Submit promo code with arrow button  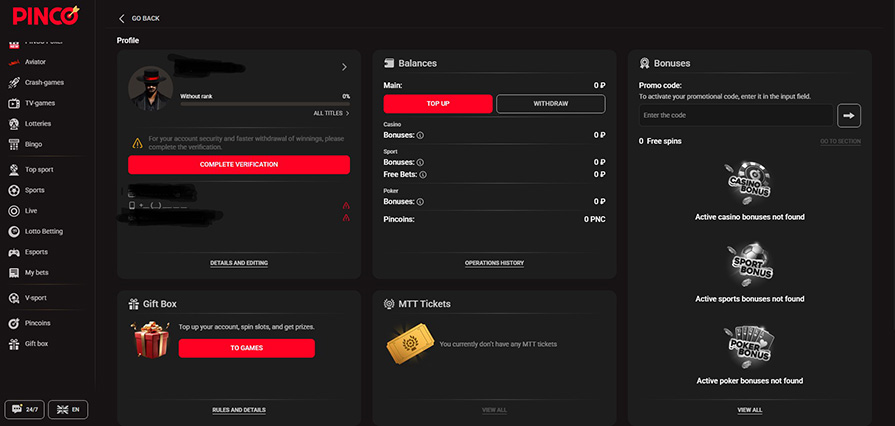(x=849, y=115)
